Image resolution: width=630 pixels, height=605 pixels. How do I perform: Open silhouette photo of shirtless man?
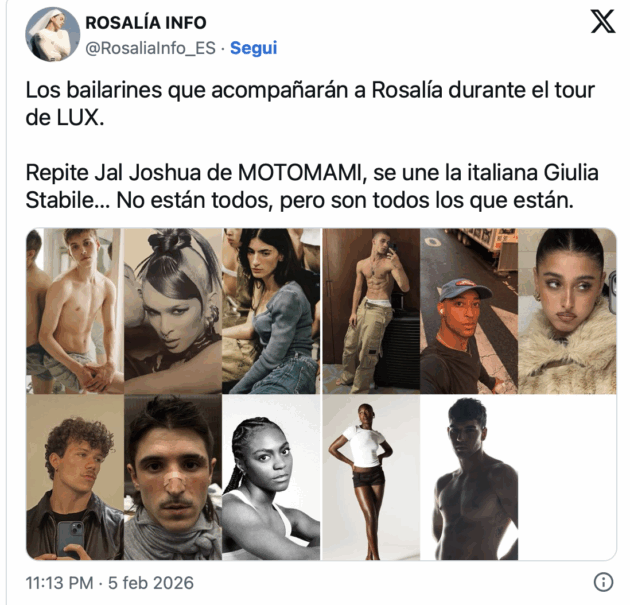click(469, 477)
